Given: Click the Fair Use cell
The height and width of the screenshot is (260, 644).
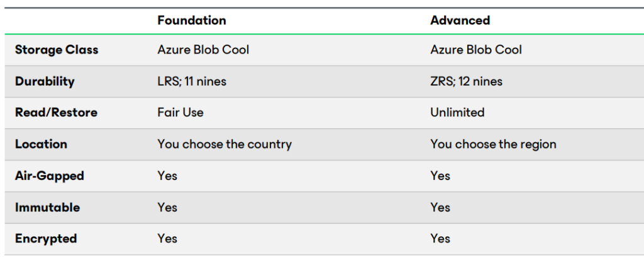Looking at the screenshot, I should pyautogui.click(x=180, y=113).
